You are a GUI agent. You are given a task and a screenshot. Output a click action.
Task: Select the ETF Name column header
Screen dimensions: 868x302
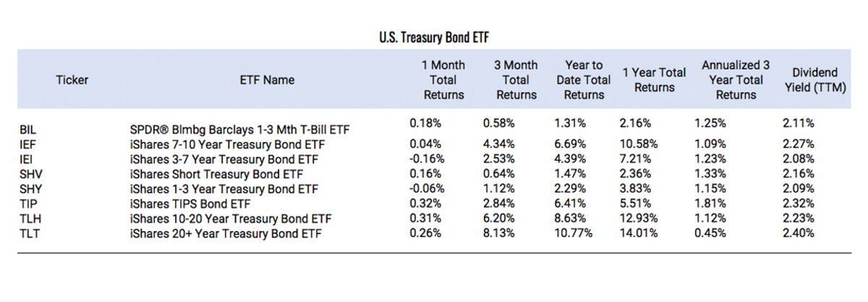[267, 80]
